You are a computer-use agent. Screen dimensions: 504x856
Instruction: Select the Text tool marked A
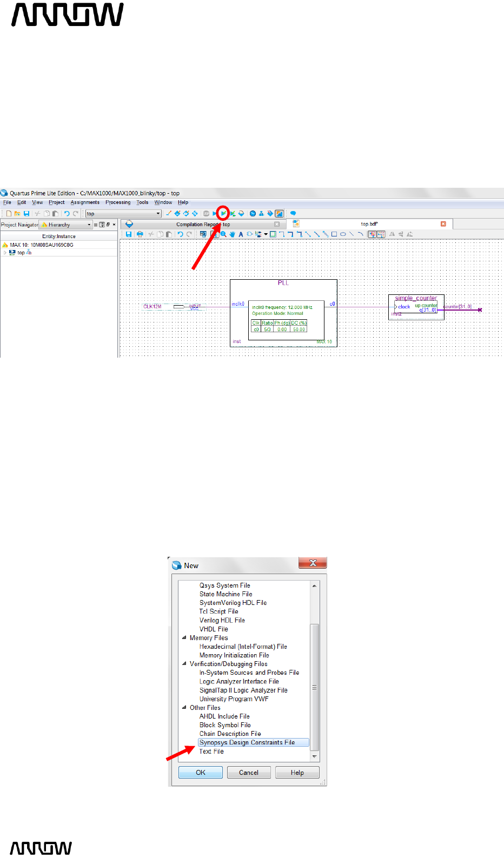pos(241,234)
